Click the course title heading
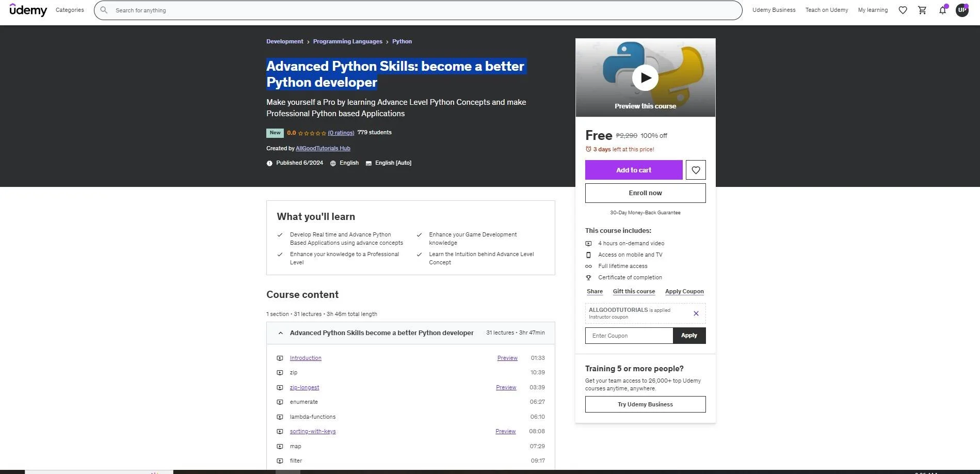 [395, 74]
